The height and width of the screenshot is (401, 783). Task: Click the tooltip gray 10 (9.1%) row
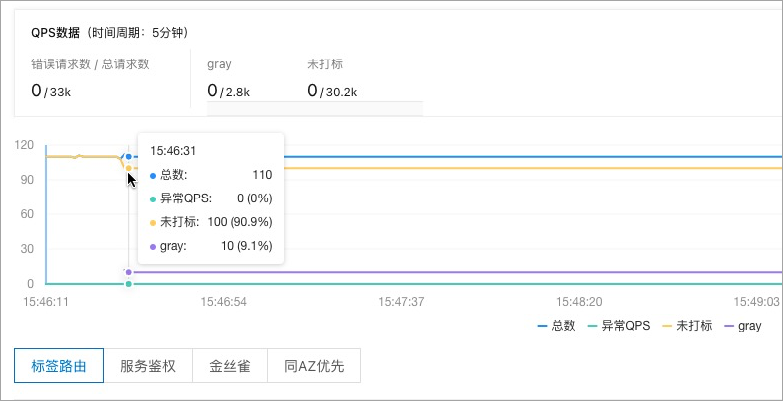[x=211, y=246]
